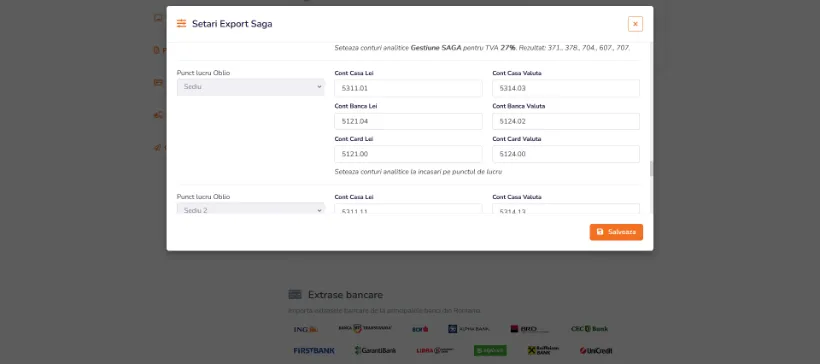Click the modal's vertical scrollbar thumb

click(x=651, y=168)
